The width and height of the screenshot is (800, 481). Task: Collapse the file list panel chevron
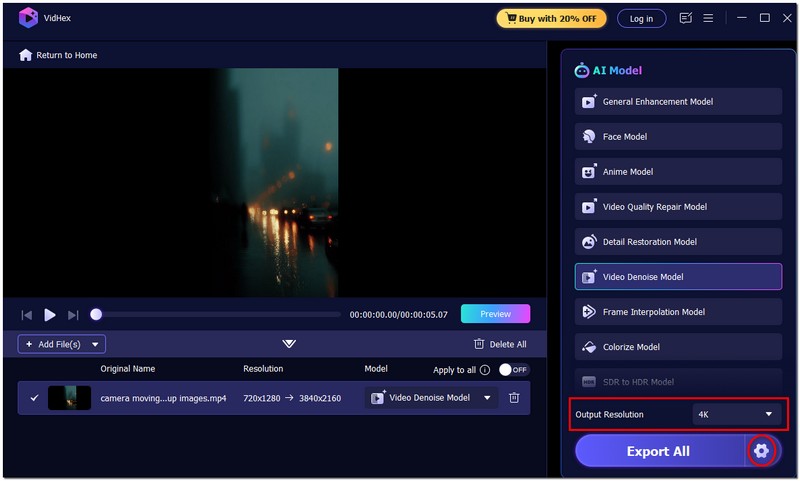click(x=289, y=344)
